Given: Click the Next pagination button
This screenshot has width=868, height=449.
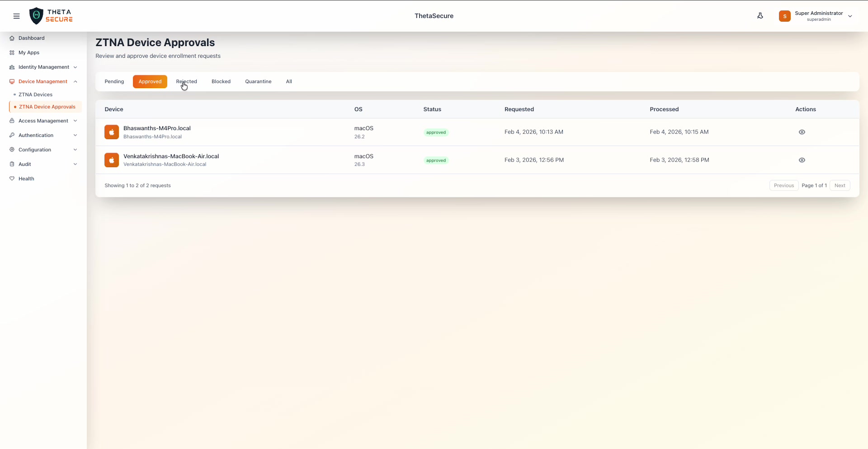Looking at the screenshot, I should pos(840,185).
